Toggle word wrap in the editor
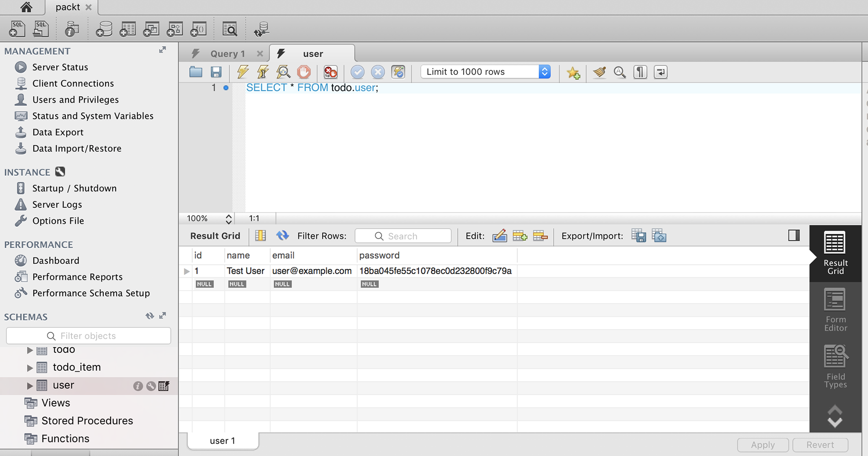868x456 pixels. click(x=661, y=72)
